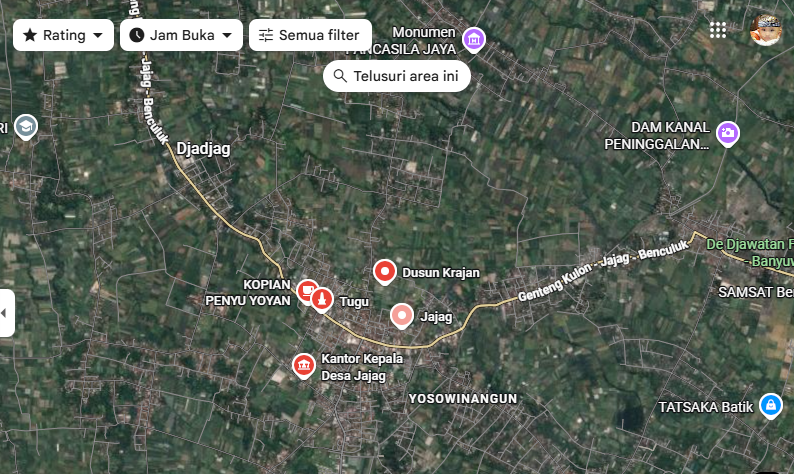Open the account profile avatar
Image resolution: width=794 pixels, height=474 pixels.
click(766, 30)
